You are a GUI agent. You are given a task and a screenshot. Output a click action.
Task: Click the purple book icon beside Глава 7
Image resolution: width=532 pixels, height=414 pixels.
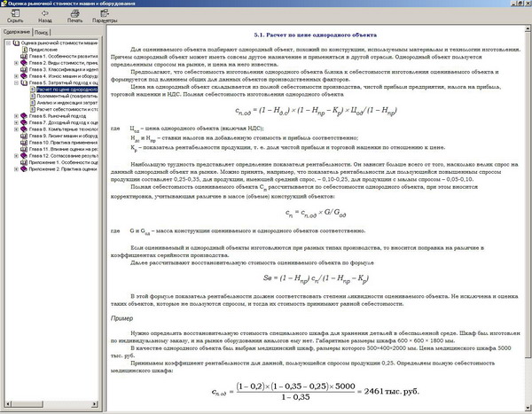(24, 122)
